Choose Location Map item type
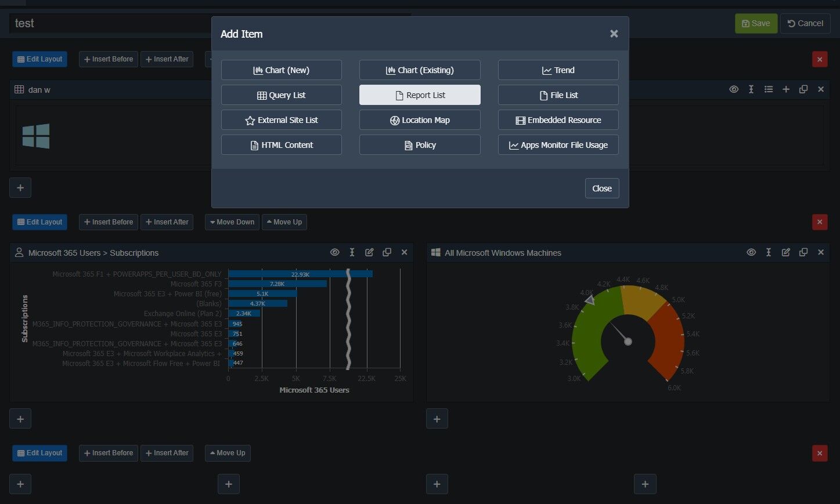Screen dimensions: 840x504 [x=420, y=120]
